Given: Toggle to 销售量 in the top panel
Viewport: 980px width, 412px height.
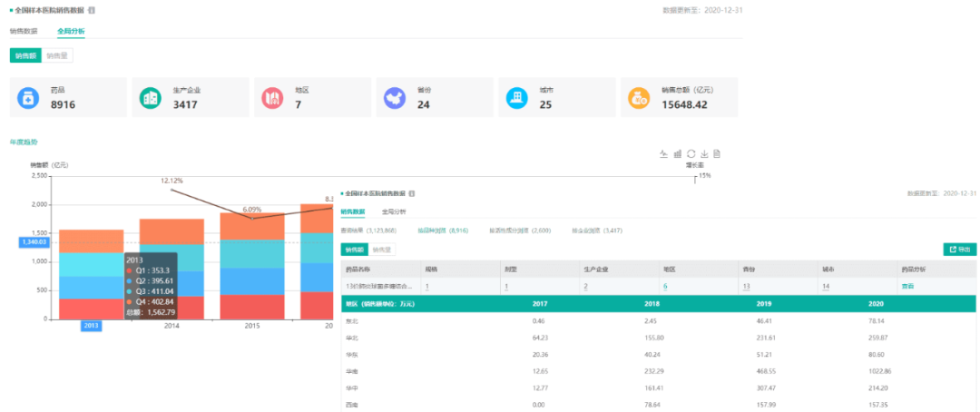Looking at the screenshot, I should [57, 55].
